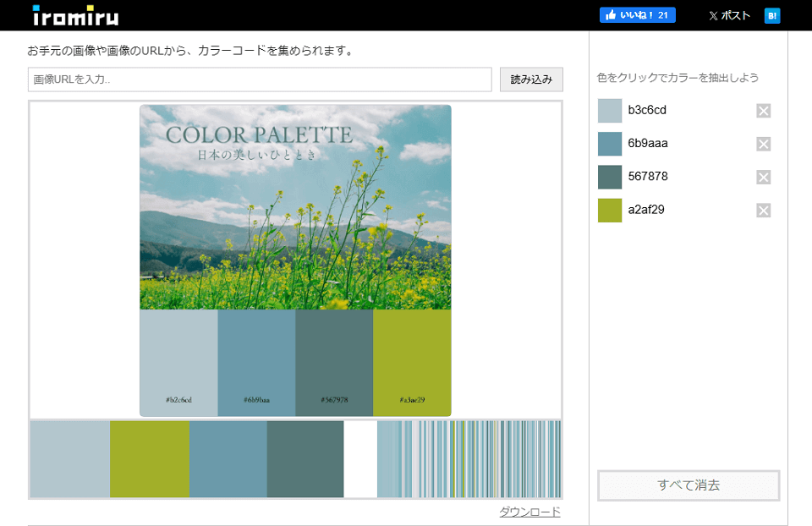Screen dimensions: 812x526
Task: Delete the 6b9aaa color with X icon
Action: 763,144
